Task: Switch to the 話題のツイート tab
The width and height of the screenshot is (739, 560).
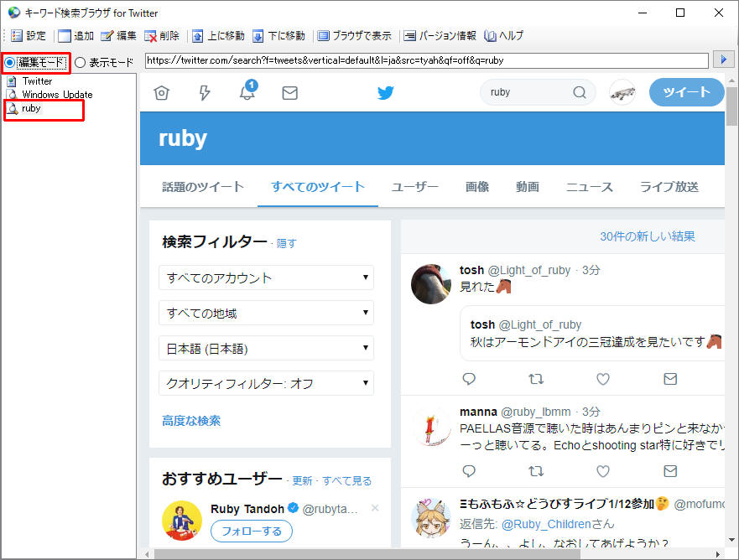Action: coord(203,187)
